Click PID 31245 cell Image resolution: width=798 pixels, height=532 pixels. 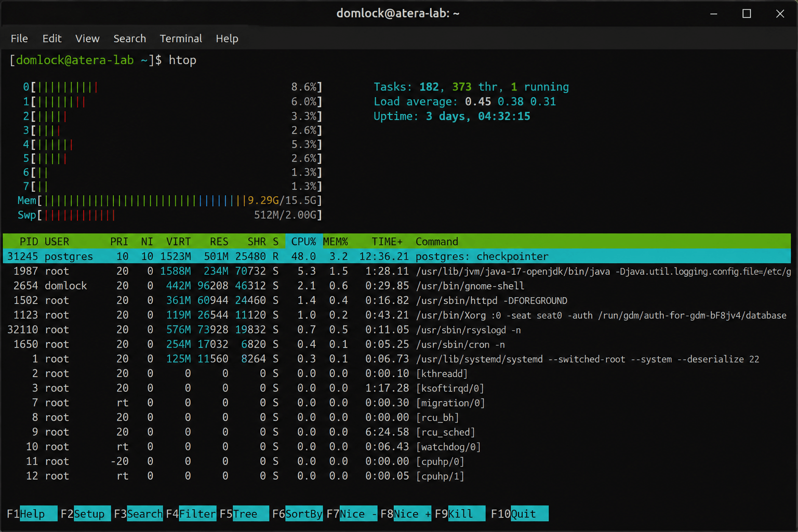[x=22, y=256]
